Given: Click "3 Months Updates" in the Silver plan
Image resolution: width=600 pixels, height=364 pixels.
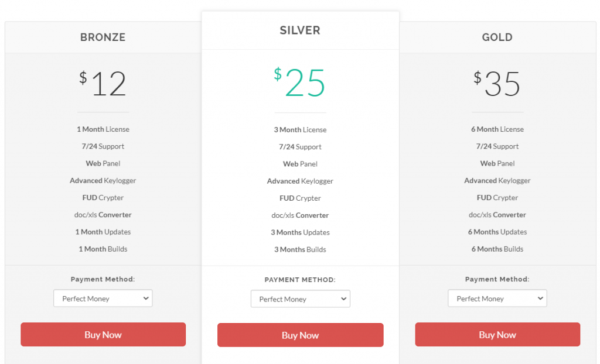Looking at the screenshot, I should pyautogui.click(x=300, y=232).
